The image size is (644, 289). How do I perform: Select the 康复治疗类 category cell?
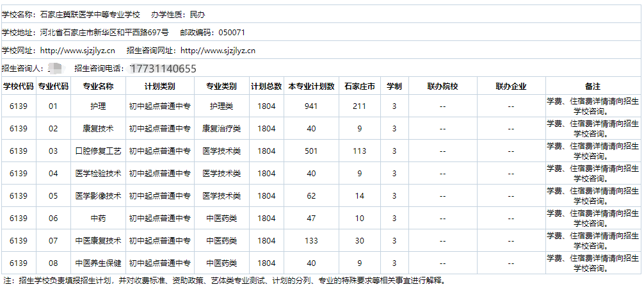tap(221, 129)
